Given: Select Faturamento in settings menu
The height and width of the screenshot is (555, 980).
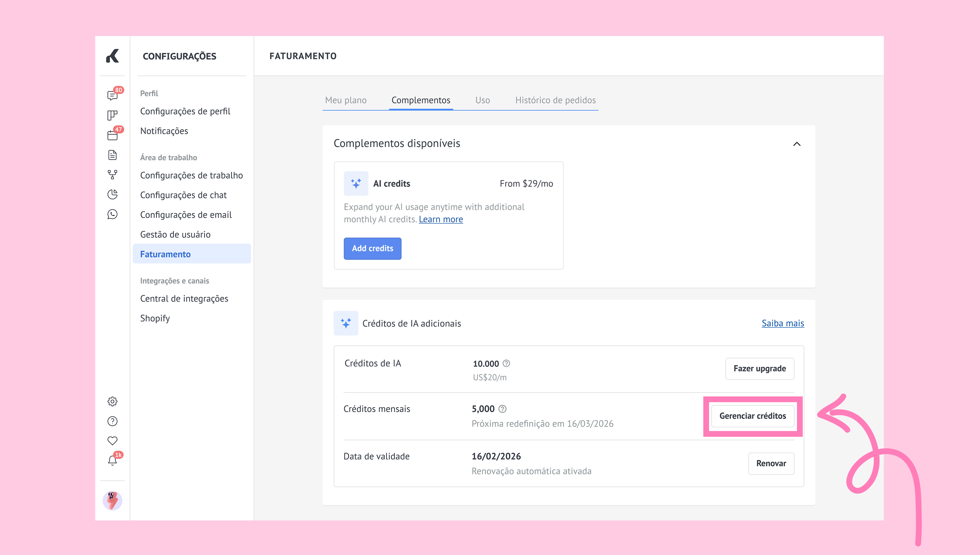Looking at the screenshot, I should 192,254.
